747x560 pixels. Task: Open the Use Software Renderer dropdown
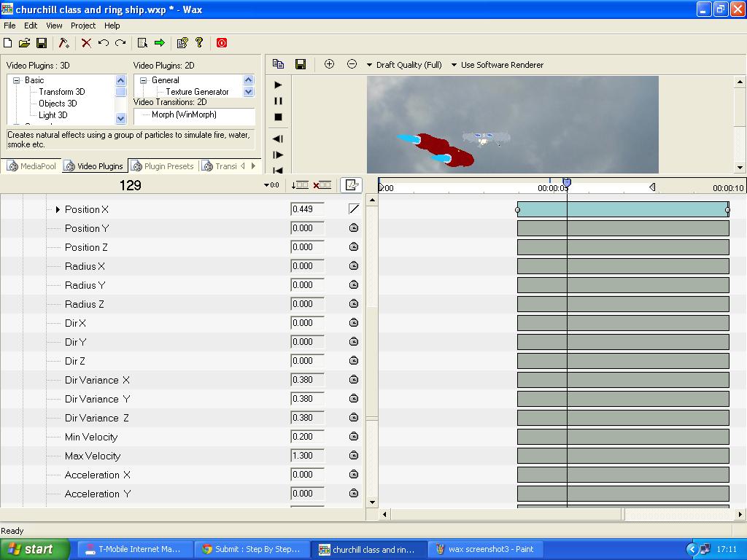[502, 64]
